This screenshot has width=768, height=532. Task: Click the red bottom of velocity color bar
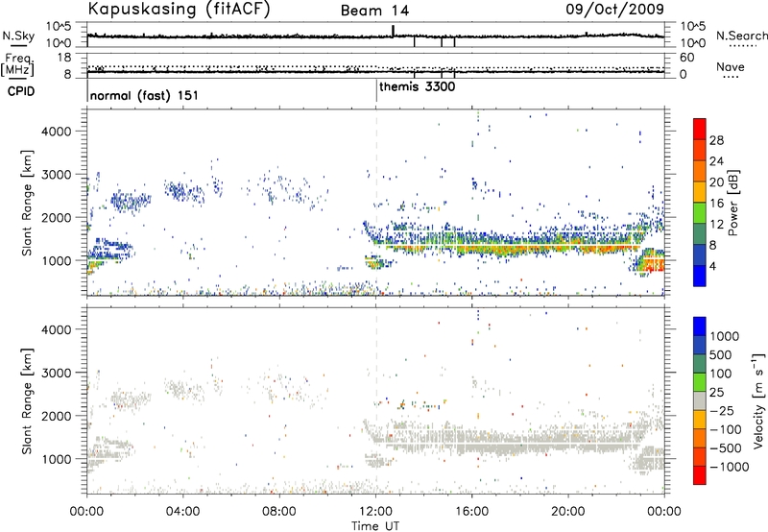click(x=700, y=475)
